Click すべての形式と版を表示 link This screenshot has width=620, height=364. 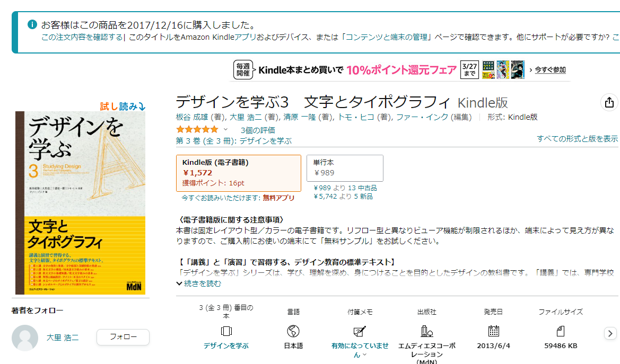(x=577, y=138)
